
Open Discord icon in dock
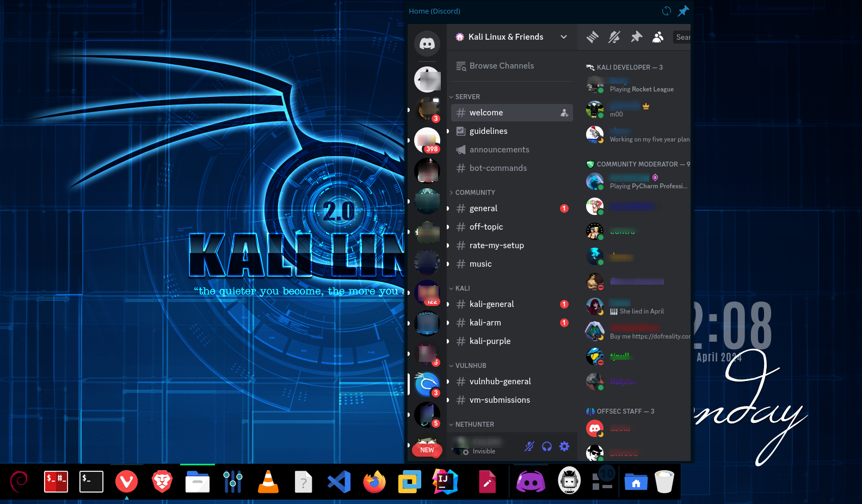pyautogui.click(x=531, y=482)
